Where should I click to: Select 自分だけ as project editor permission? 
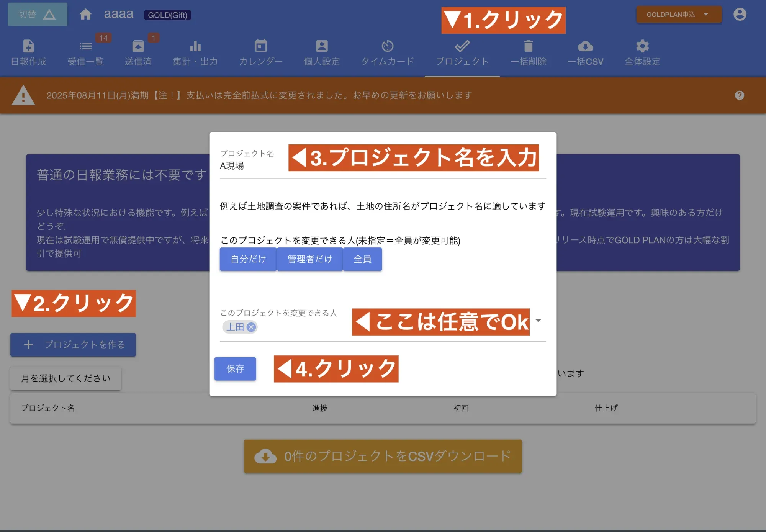248,259
